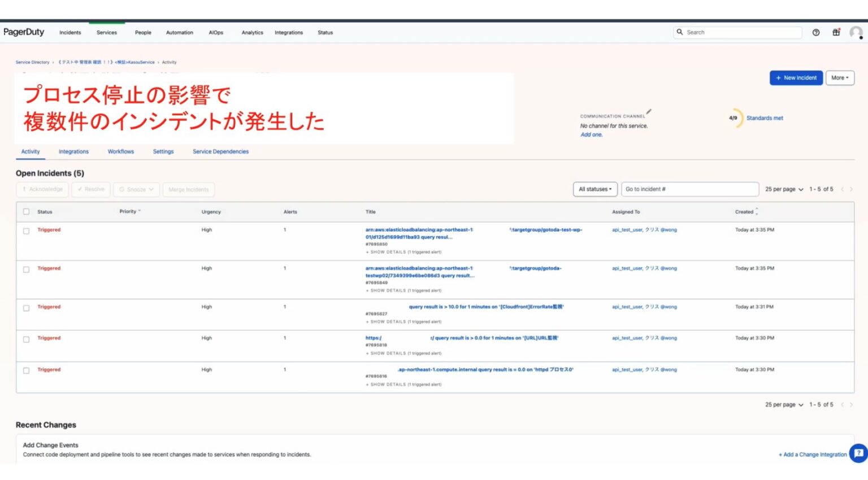Viewport: 868px width, 480px height.
Task: Click the floating help chat bubble icon
Action: click(858, 453)
